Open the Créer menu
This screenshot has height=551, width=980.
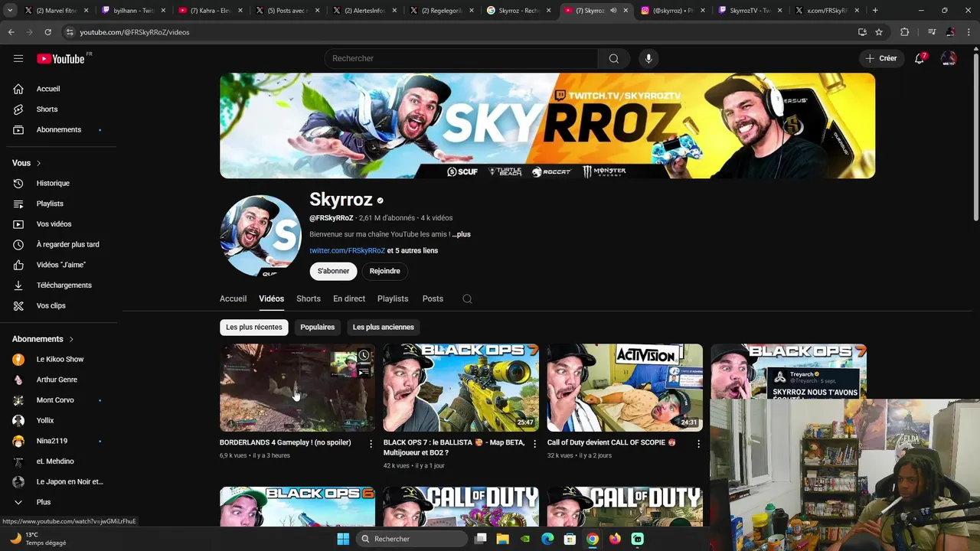coord(881,58)
